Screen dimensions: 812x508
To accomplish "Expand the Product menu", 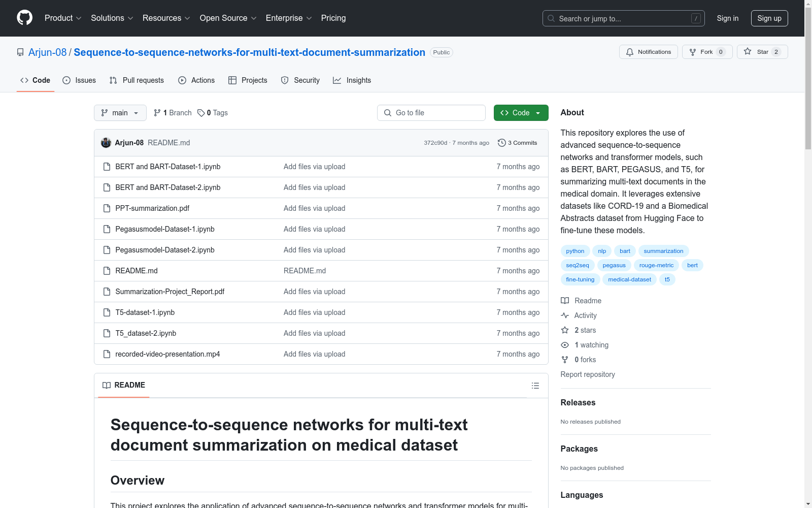I will click(x=63, y=18).
